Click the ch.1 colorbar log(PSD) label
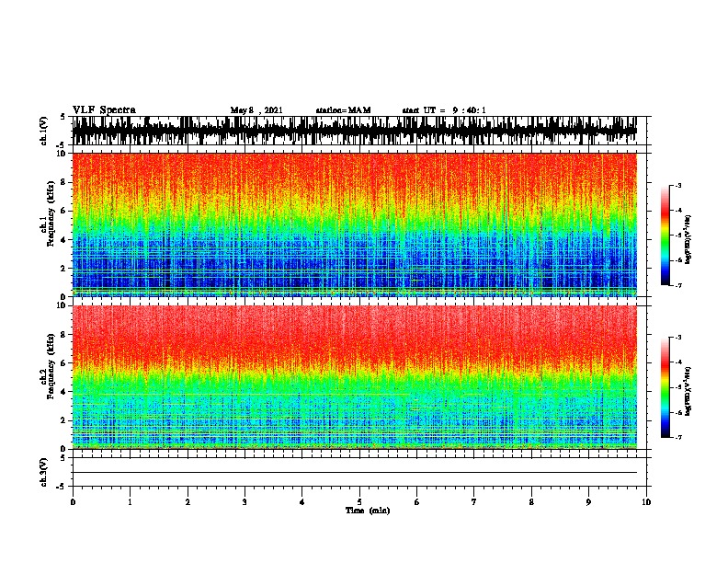Image resolution: width=728 pixels, height=563 pixels. [688, 240]
